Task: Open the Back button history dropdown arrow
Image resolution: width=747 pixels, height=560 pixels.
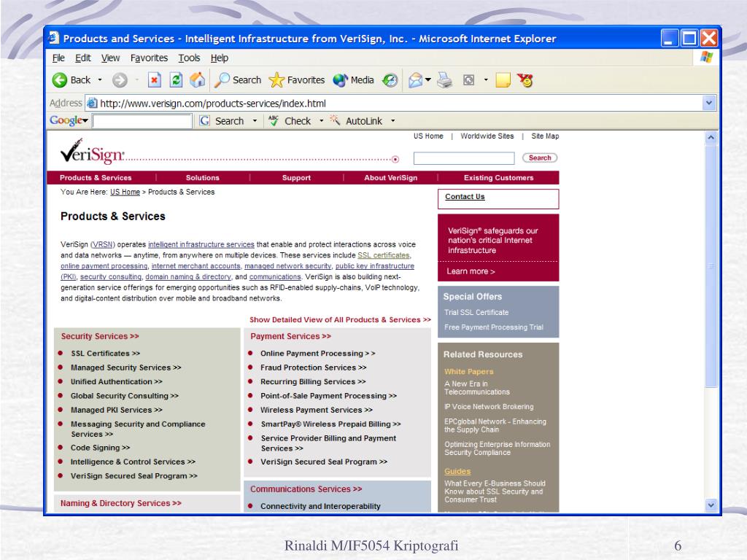Action: coord(100,80)
